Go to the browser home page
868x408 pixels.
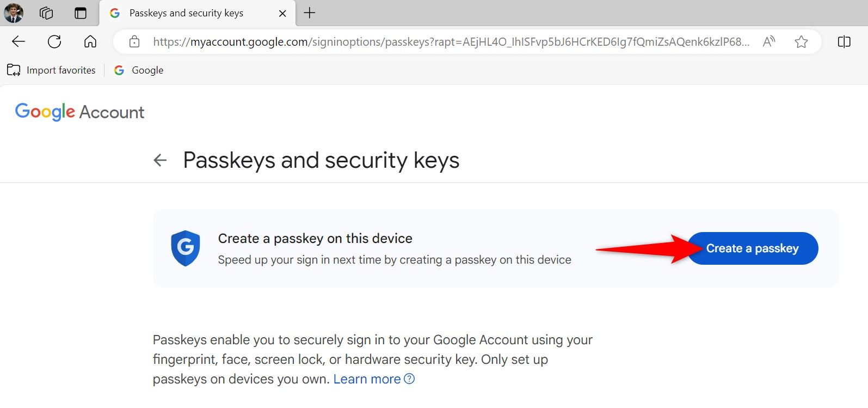tap(90, 41)
